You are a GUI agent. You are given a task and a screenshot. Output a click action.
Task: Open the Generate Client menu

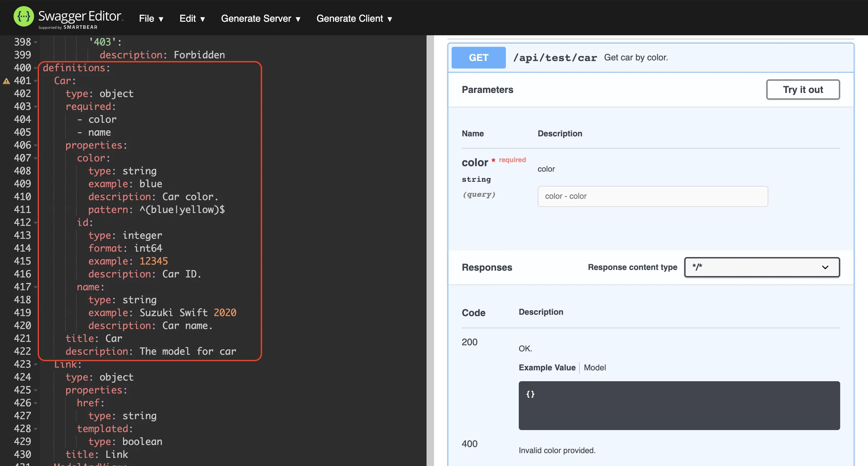[x=354, y=19]
